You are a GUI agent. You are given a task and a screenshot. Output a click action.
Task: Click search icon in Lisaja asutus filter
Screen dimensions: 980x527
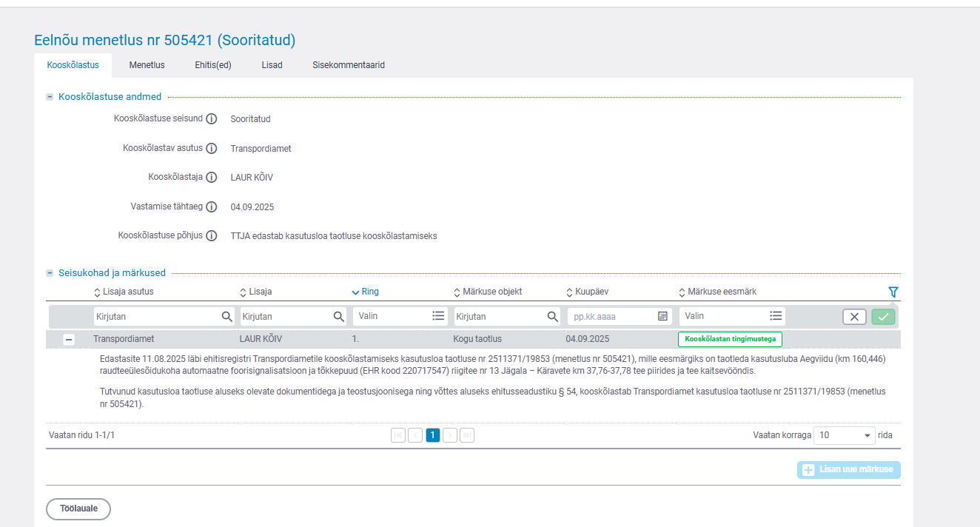click(227, 316)
